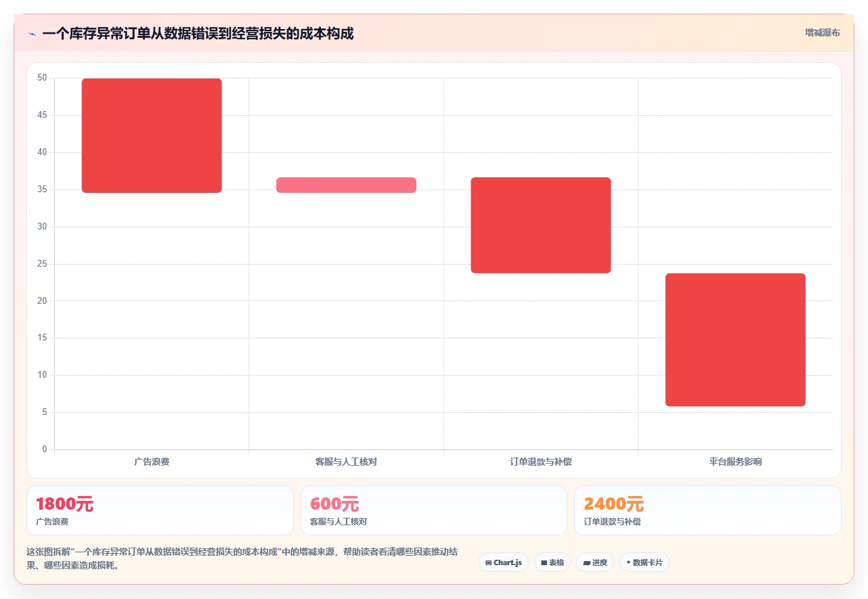This screenshot has width=868, height=599.
Task: Select the 广告浪费 red bar
Action: click(x=152, y=135)
